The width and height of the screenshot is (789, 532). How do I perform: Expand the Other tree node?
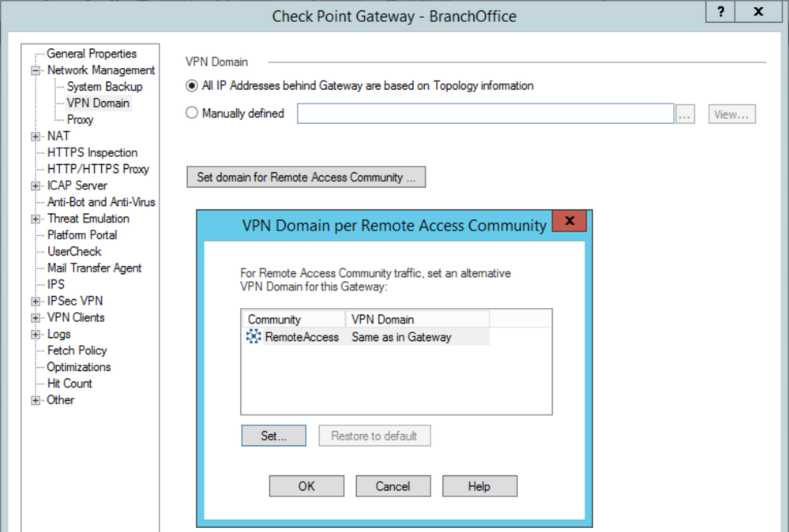[x=36, y=400]
